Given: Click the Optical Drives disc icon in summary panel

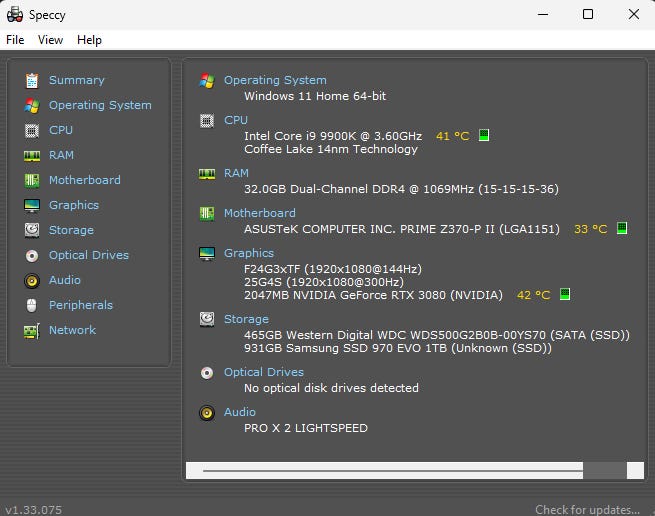Looking at the screenshot, I should tap(207, 373).
